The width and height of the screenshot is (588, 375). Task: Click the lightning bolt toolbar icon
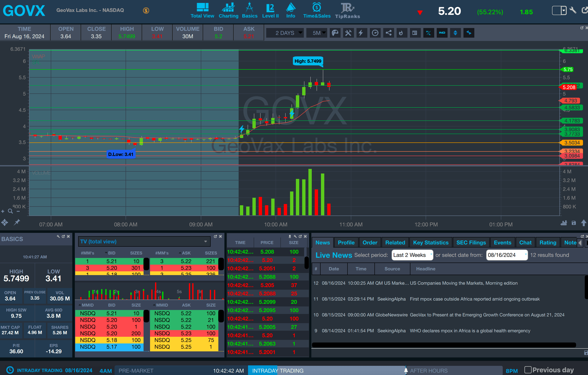tap(361, 33)
